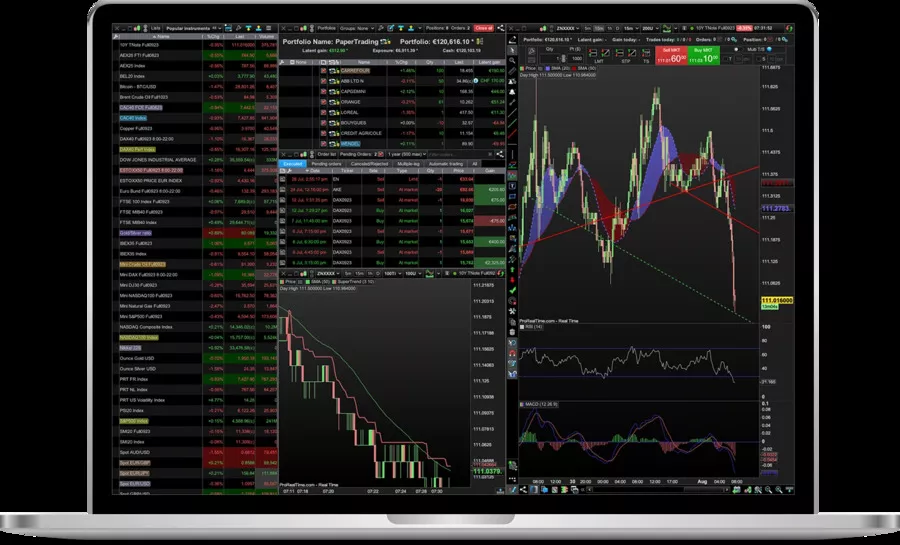Click the green up arrow tool

click(512, 269)
